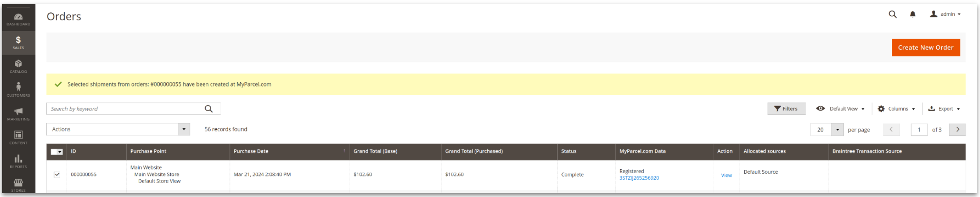
Task: Open tracking link 3STZJJ265256920
Action: point(639,178)
